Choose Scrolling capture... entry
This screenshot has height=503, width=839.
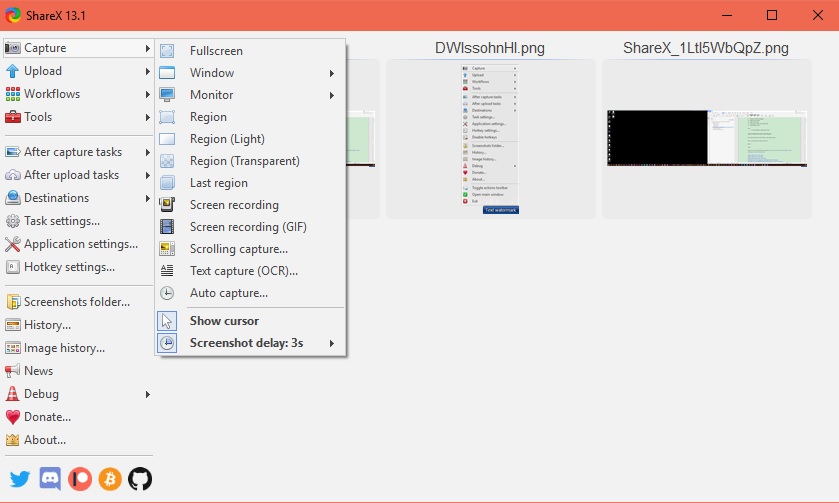coord(250,248)
